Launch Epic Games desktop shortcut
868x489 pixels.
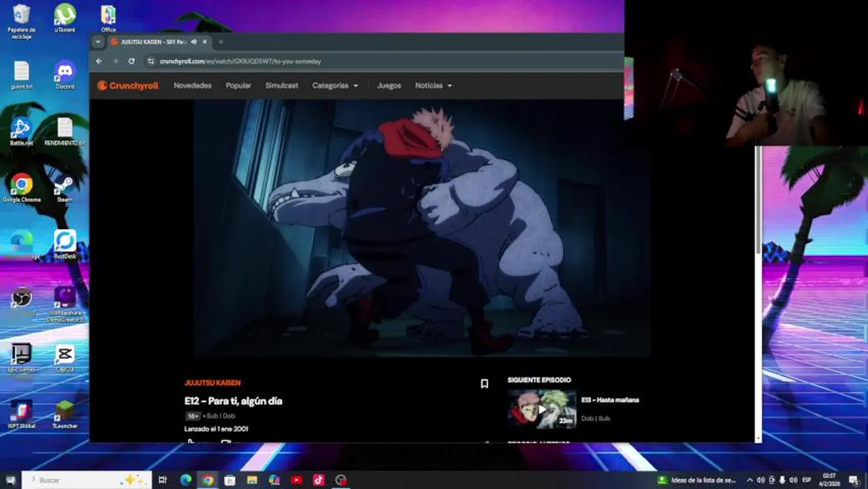click(22, 358)
